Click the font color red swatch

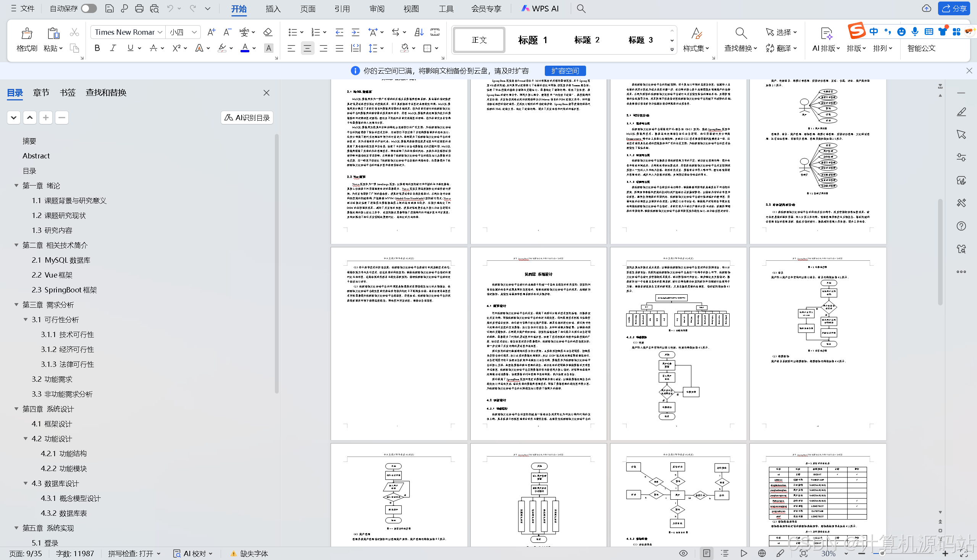(x=245, y=48)
